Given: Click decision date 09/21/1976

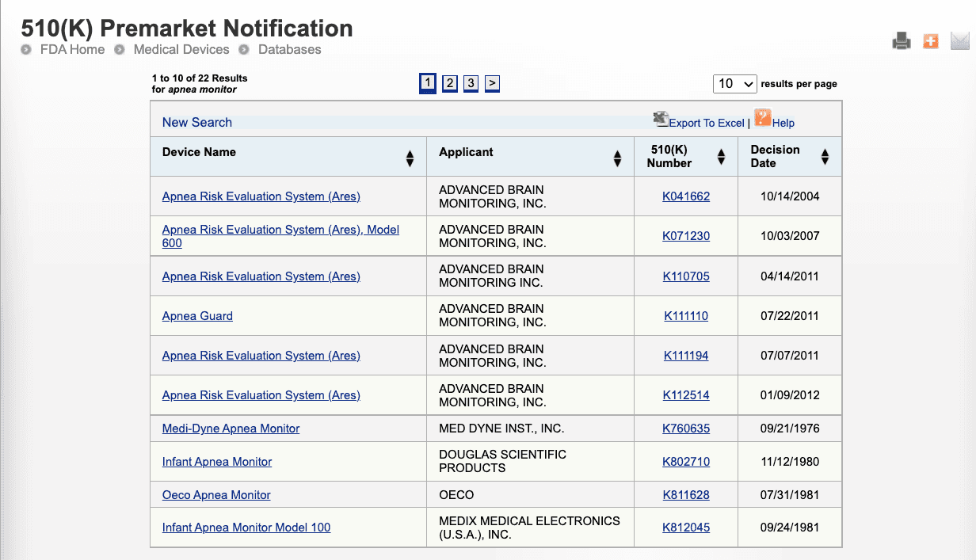Looking at the screenshot, I should click(x=789, y=429).
